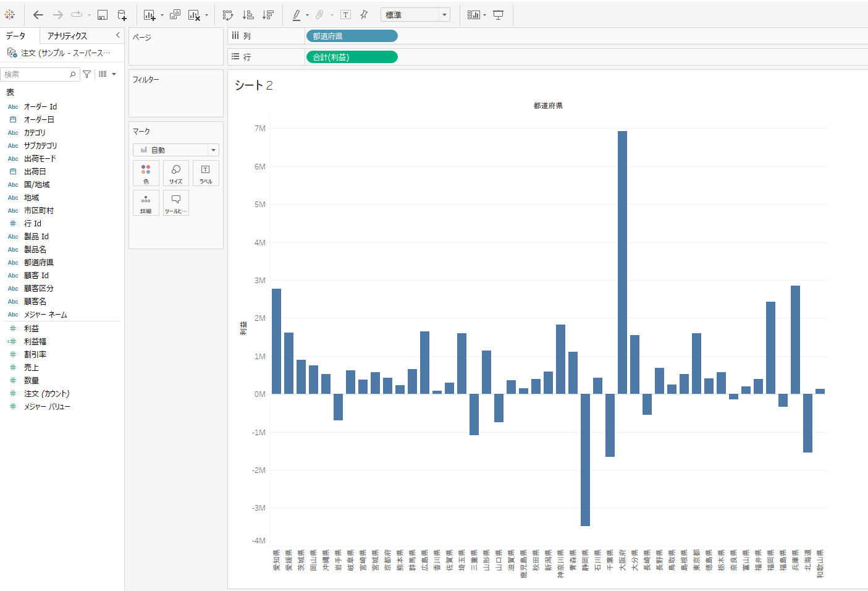Save the workbook with floppy icon
Screen dimensions: 868x591
(103, 15)
